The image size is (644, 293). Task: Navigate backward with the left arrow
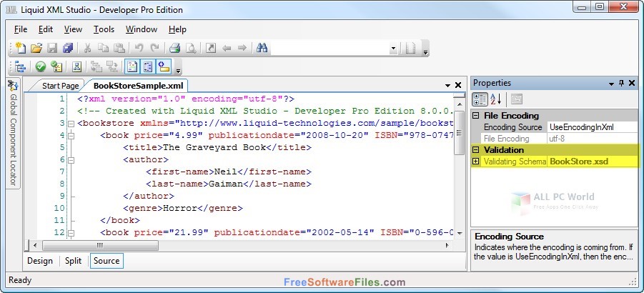coord(227,48)
